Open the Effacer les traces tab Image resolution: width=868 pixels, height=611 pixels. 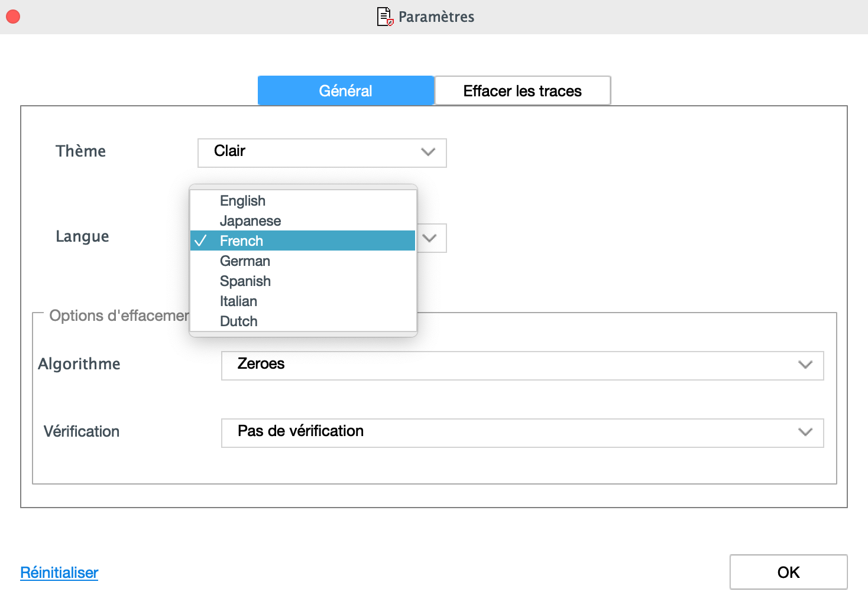(523, 90)
